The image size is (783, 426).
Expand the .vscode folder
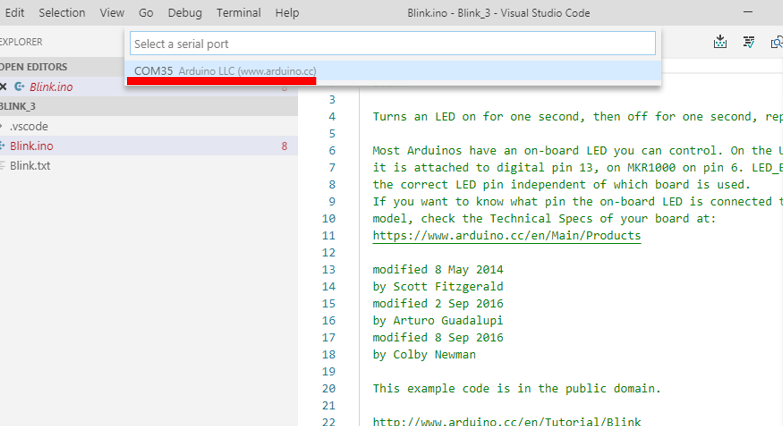tap(28, 126)
